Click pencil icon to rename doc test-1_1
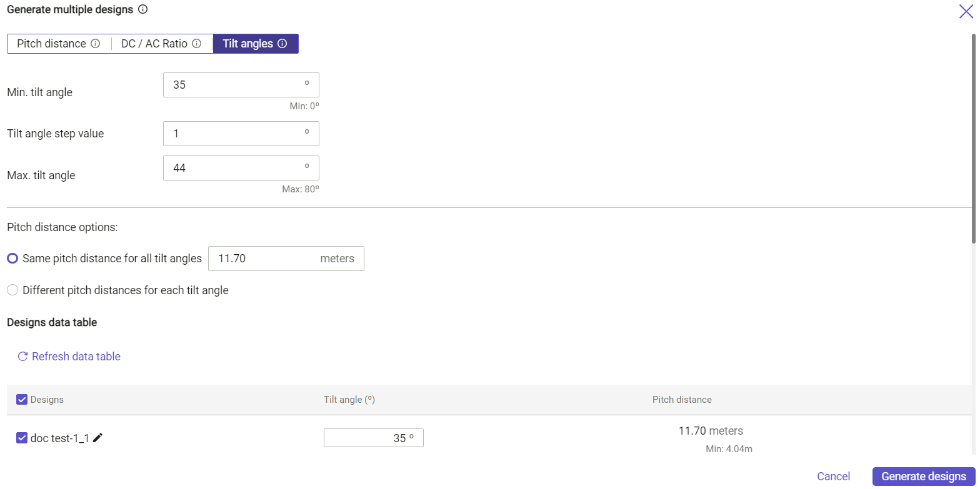 (97, 438)
